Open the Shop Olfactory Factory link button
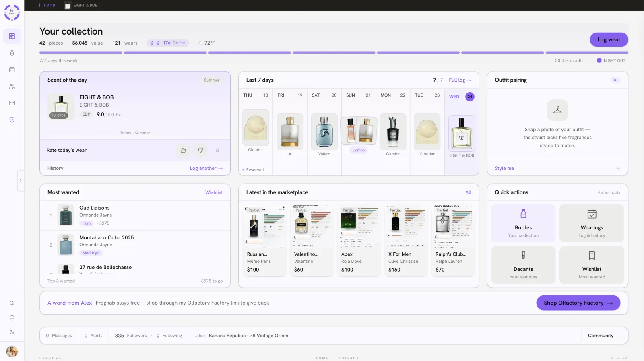The image size is (644, 361). click(578, 303)
